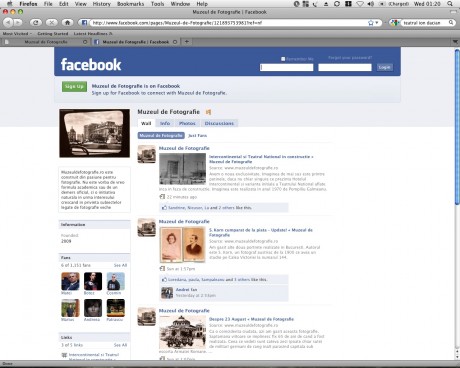Reload the page with the toolbar Reload button
The width and height of the screenshot is (460, 368).
(36, 23)
